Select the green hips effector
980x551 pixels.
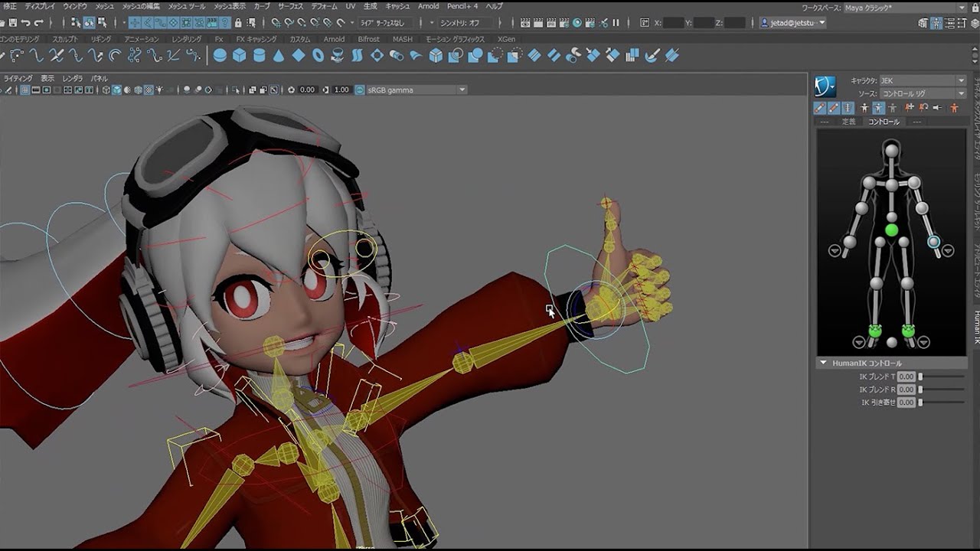pos(891,230)
